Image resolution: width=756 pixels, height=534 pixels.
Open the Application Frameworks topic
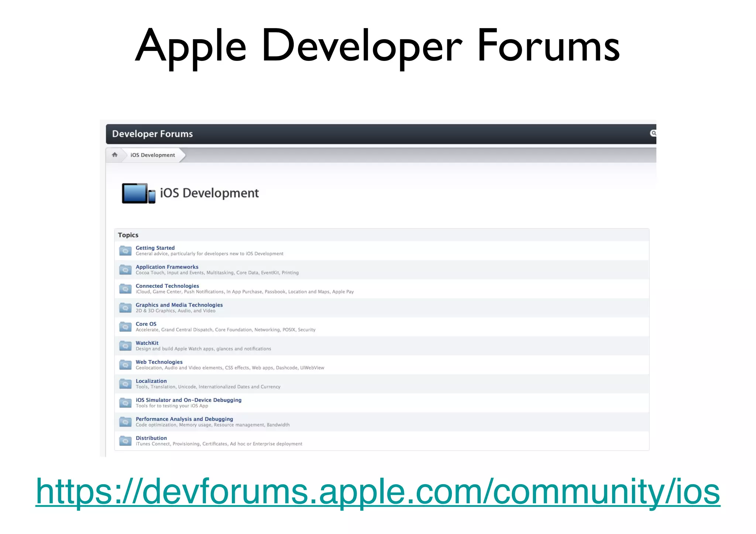pyautogui.click(x=167, y=267)
